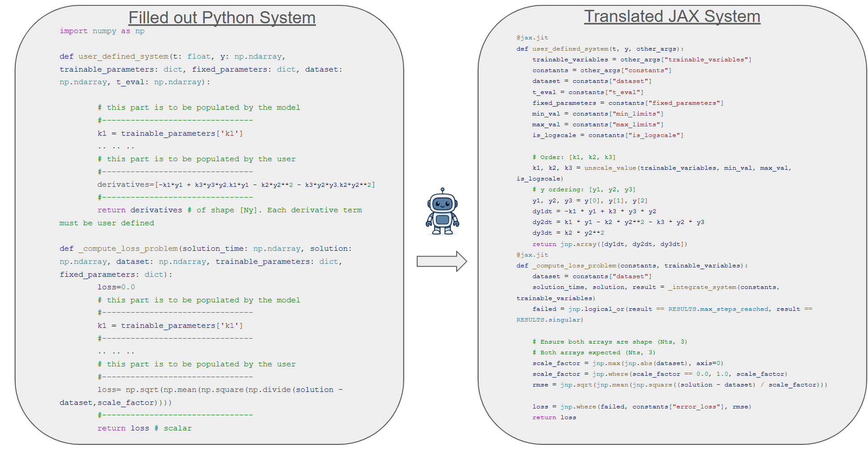Viewport: 868px width, 460px height.
Task: Select the "scale_factor = jnp.max" line
Action: (x=628, y=363)
